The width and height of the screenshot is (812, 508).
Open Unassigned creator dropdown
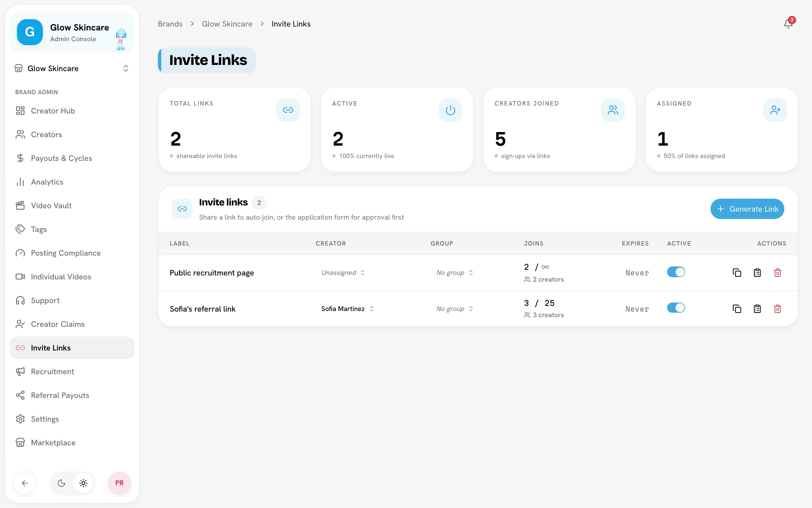click(343, 272)
